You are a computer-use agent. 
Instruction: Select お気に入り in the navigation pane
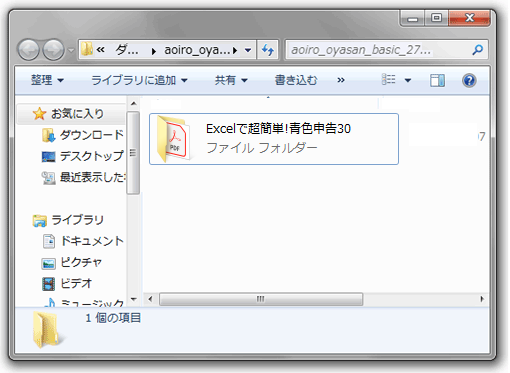pyautogui.click(x=71, y=114)
